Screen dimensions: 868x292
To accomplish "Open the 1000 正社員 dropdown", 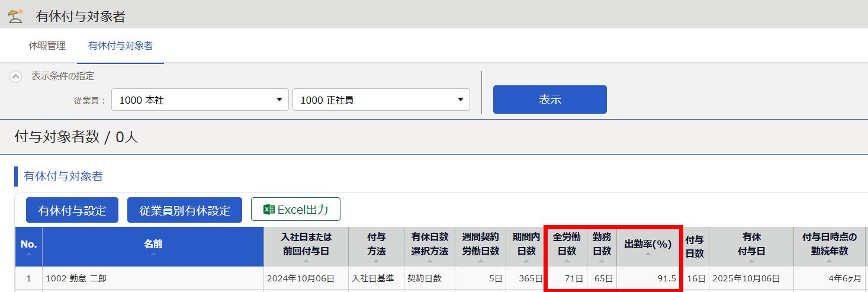I will coord(381,100).
